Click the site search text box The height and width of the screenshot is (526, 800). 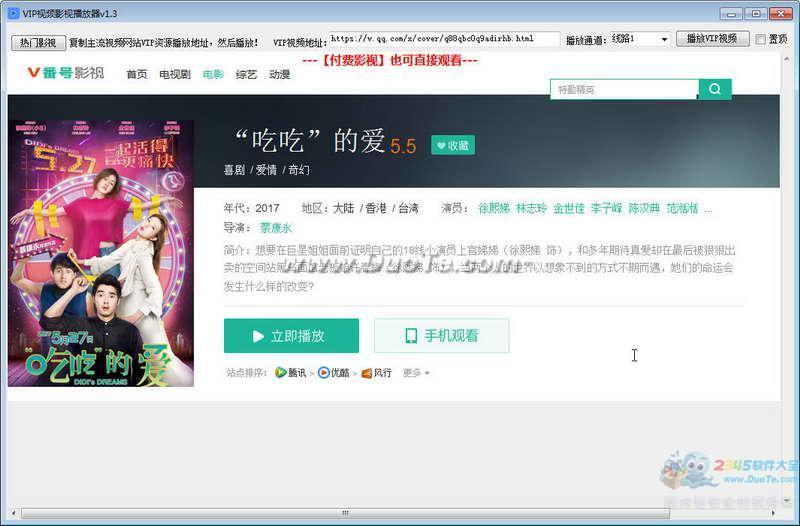624,89
